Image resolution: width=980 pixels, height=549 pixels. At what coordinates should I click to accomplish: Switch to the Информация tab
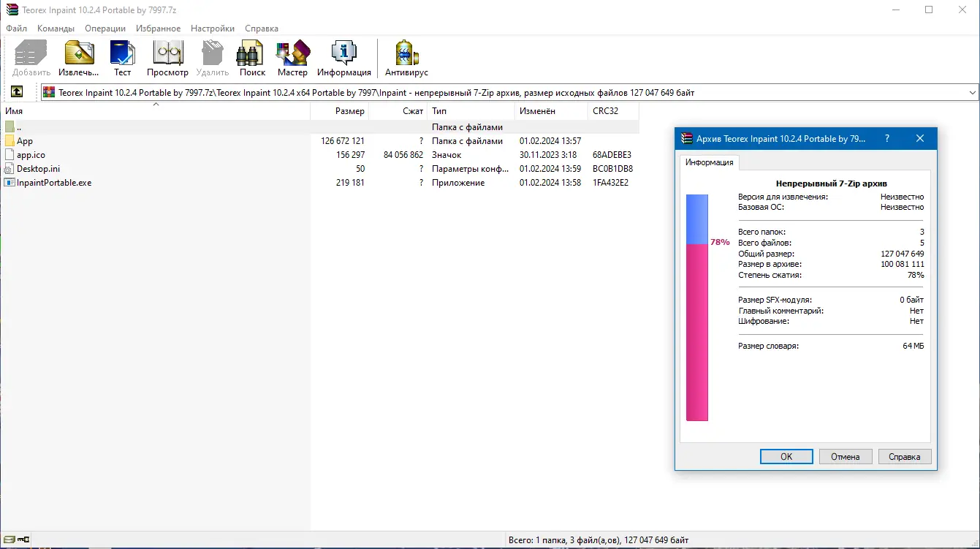tap(708, 163)
